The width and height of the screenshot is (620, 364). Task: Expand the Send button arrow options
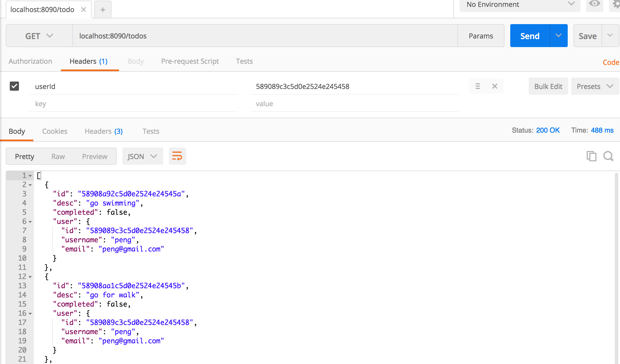click(559, 36)
